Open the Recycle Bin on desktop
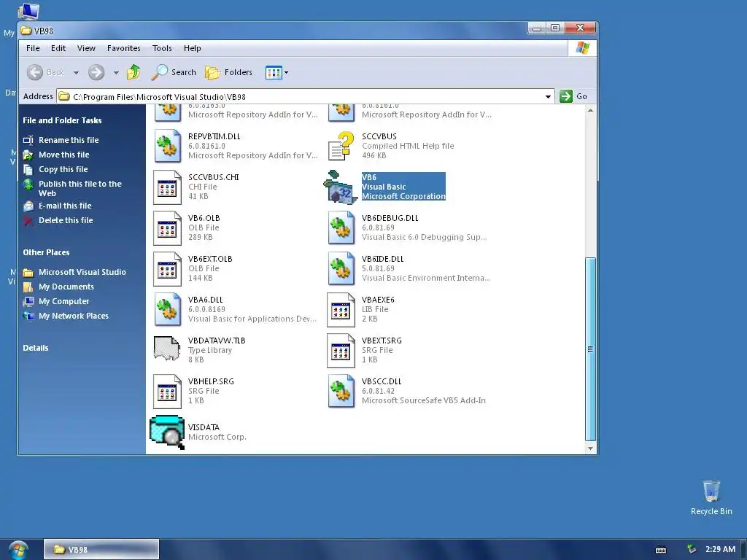 (x=711, y=498)
